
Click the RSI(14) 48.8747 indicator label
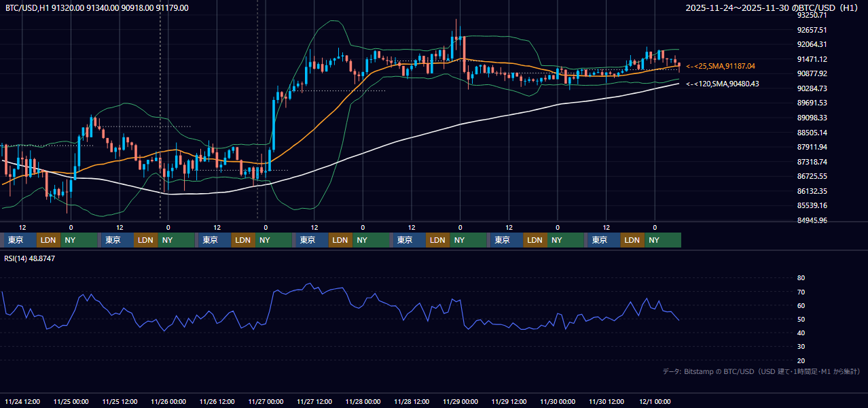coord(30,258)
